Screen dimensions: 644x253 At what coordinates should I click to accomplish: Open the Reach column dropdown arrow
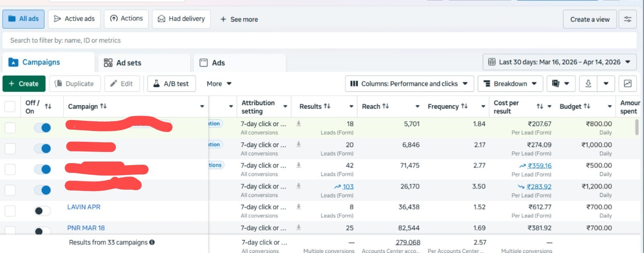pos(417,106)
